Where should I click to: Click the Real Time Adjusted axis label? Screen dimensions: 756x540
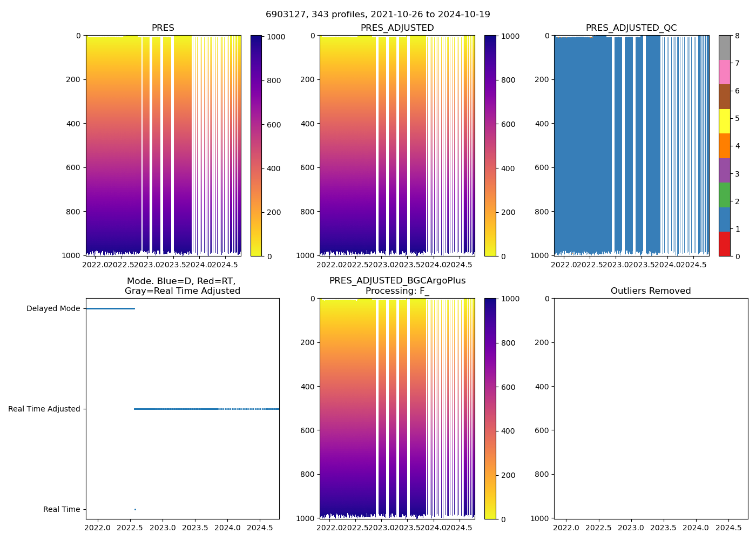coord(44,409)
